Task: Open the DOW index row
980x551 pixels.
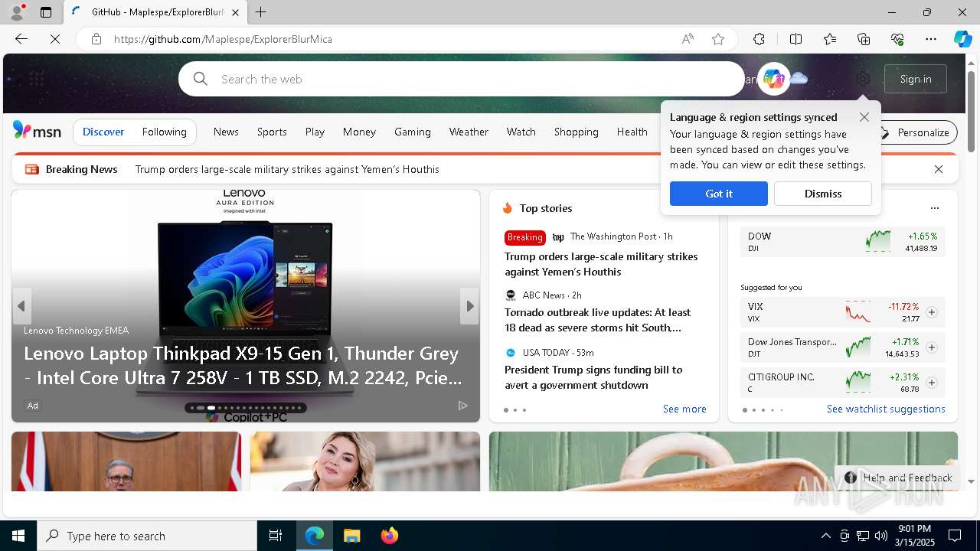Action: [843, 242]
